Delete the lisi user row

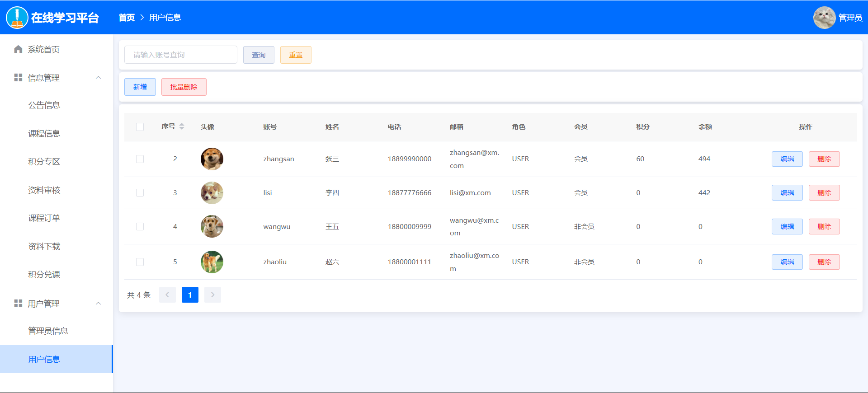(824, 193)
